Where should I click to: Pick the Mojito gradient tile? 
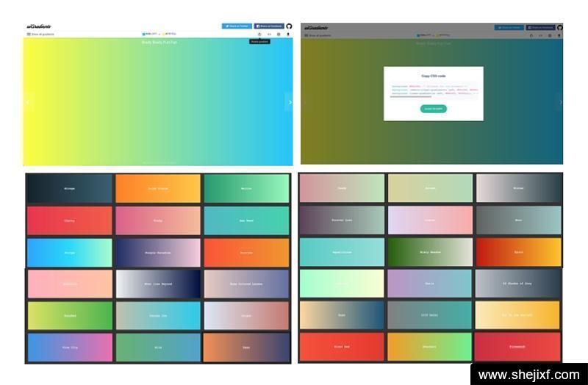click(x=246, y=189)
